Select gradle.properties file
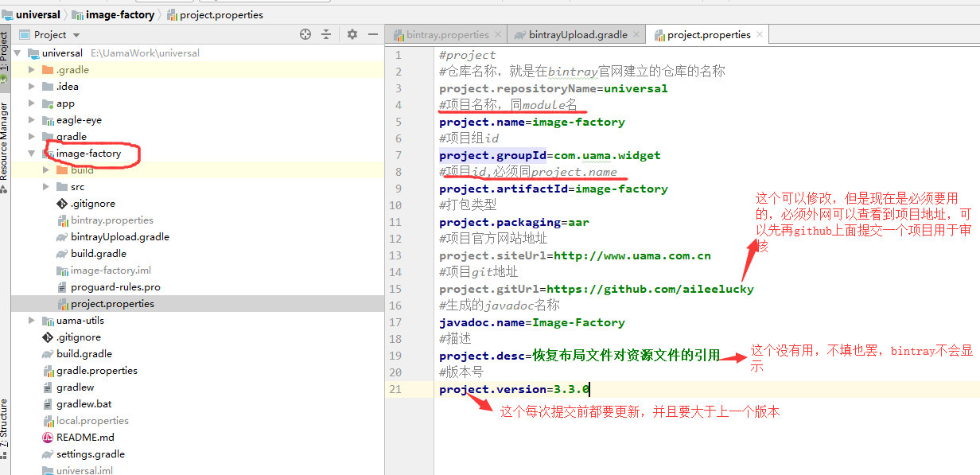The height and width of the screenshot is (475, 980). coord(96,371)
